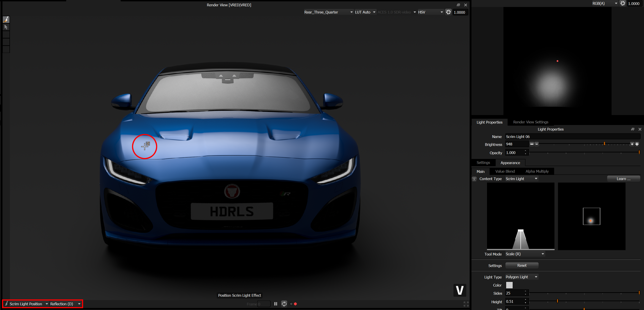Viewport: 644px width, 310px height.
Task: Open the light Color swatch
Action: coord(509,285)
